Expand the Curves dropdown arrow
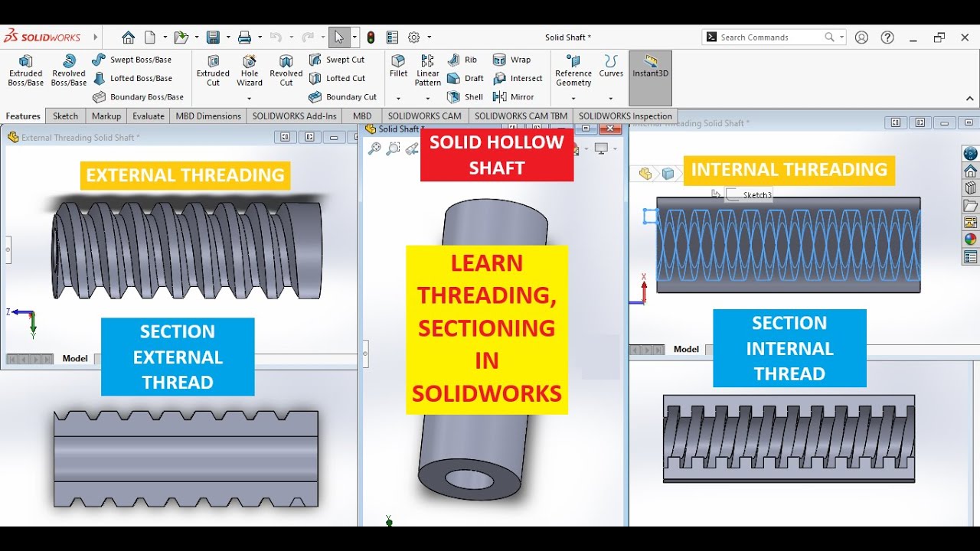The height and width of the screenshot is (551, 980). point(611,99)
